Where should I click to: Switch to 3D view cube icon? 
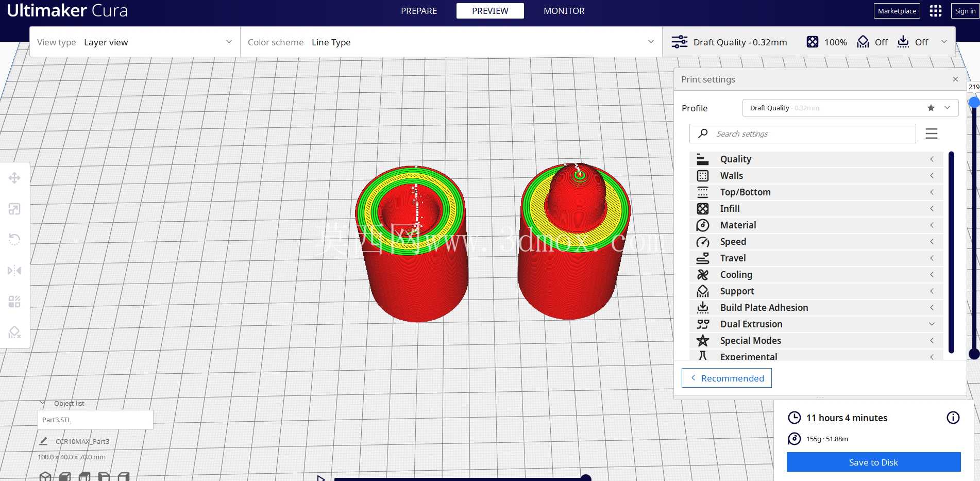46,476
